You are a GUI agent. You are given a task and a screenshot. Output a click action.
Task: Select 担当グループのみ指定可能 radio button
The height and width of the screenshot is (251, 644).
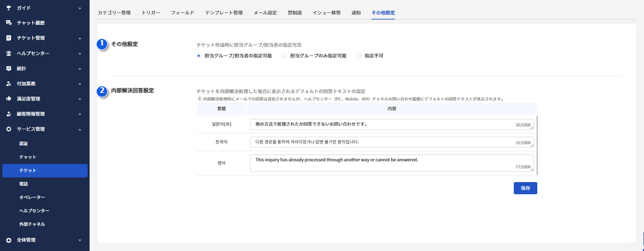[285, 55]
